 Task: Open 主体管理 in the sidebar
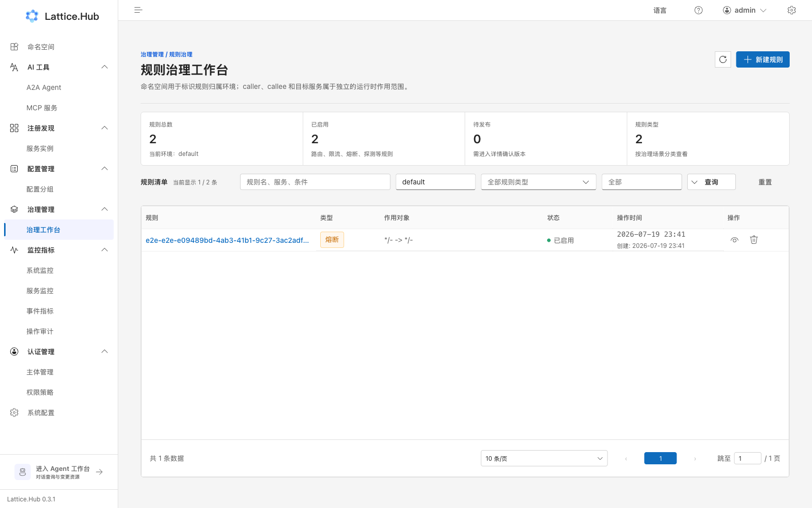pyautogui.click(x=59, y=372)
